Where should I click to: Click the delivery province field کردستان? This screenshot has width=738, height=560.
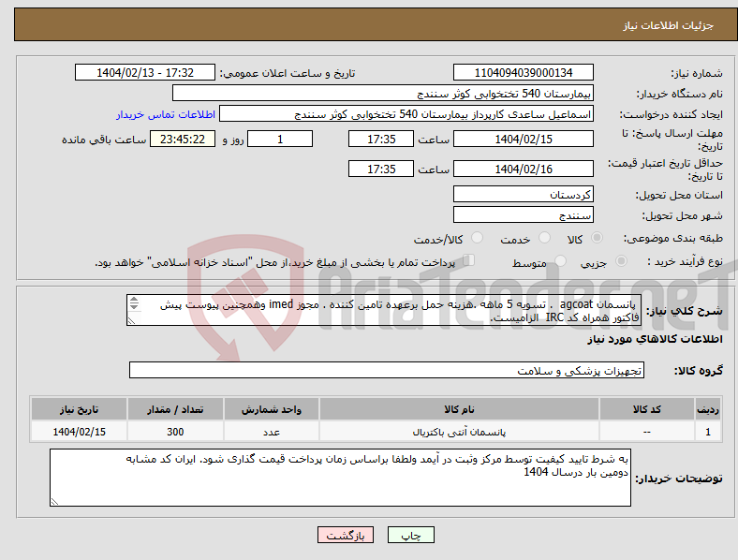click(524, 195)
